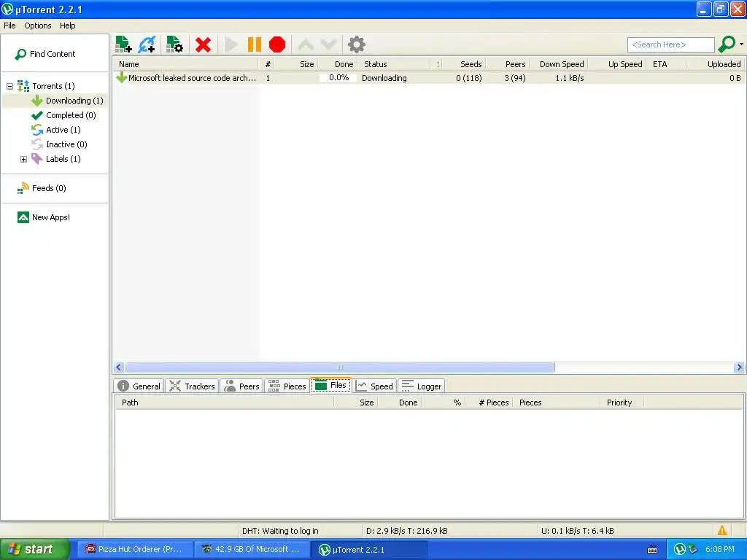The width and height of the screenshot is (747, 560).
Task: Click the green search magnifier icon
Action: [x=727, y=44]
